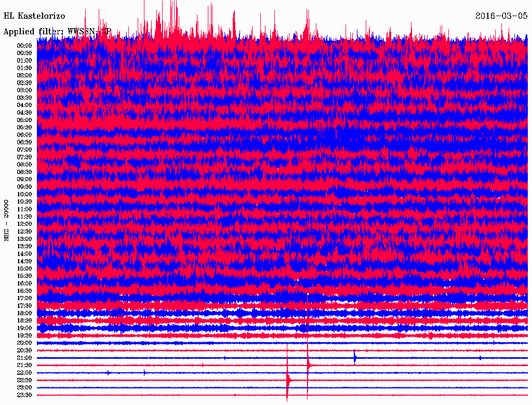Select the 11:30 time label
The width and height of the screenshot is (532, 405).
[24, 217]
